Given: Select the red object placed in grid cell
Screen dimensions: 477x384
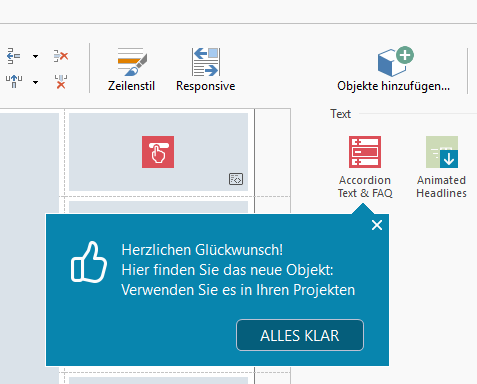Looking at the screenshot, I should [158, 152].
